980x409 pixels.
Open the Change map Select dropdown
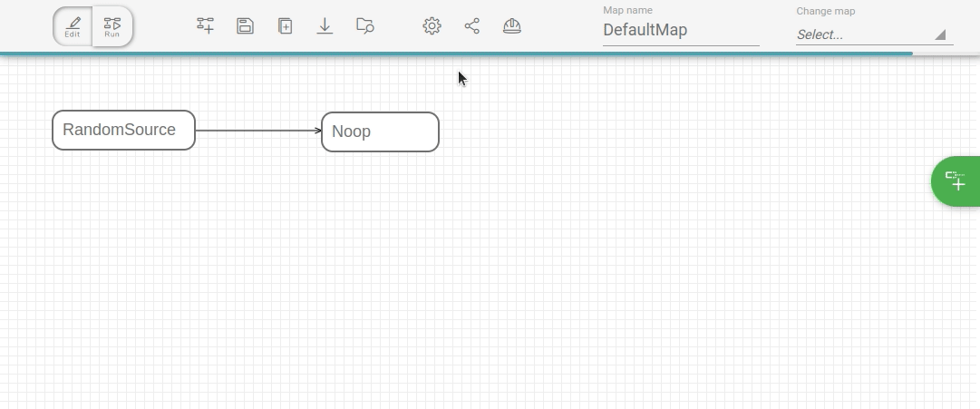874,34
